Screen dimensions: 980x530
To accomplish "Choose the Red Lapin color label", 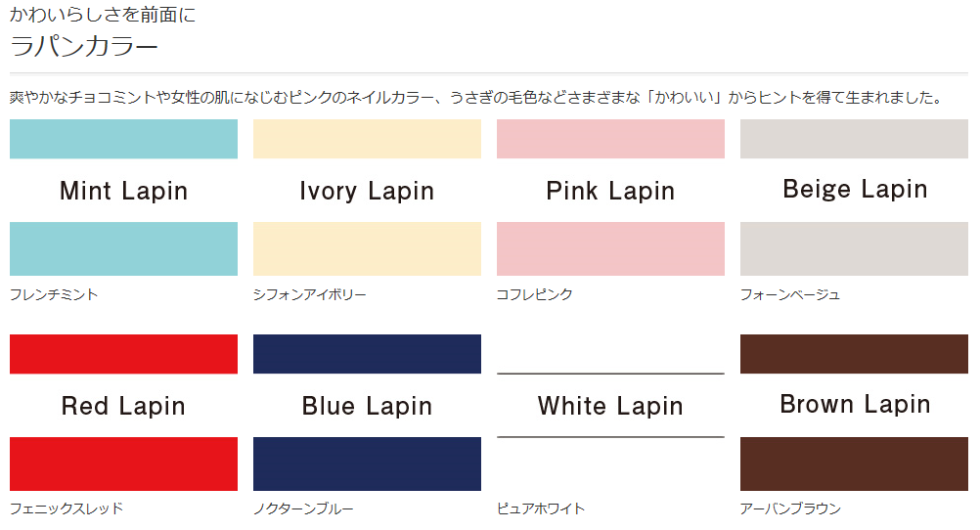I will [x=124, y=406].
